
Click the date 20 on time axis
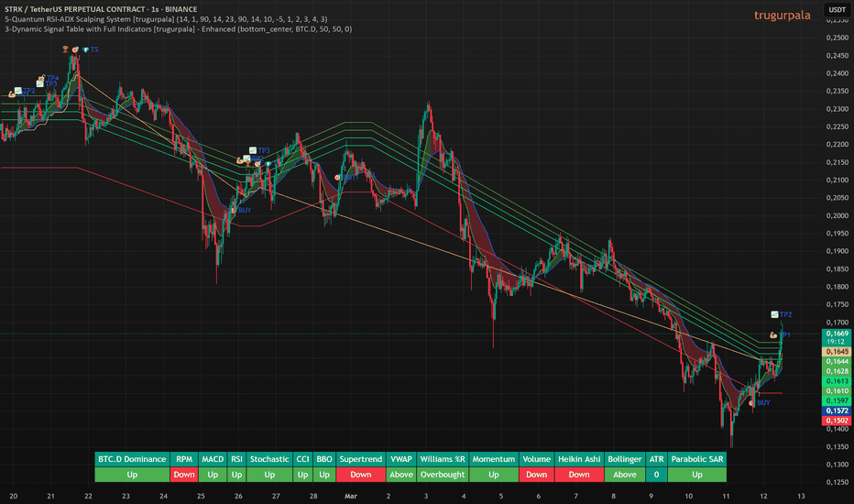(13, 496)
